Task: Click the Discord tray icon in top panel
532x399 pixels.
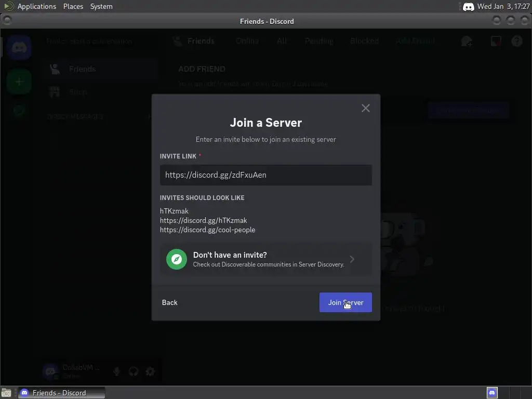Action: click(x=468, y=7)
